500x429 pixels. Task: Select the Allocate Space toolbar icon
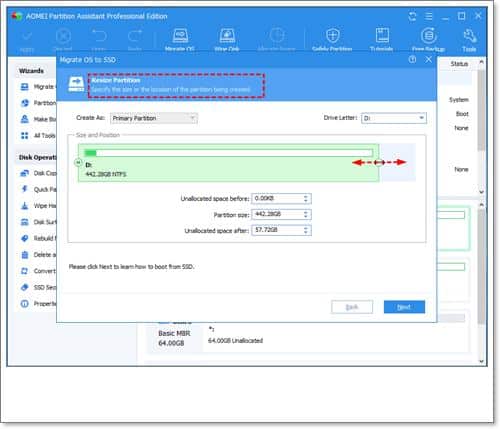coord(276,35)
